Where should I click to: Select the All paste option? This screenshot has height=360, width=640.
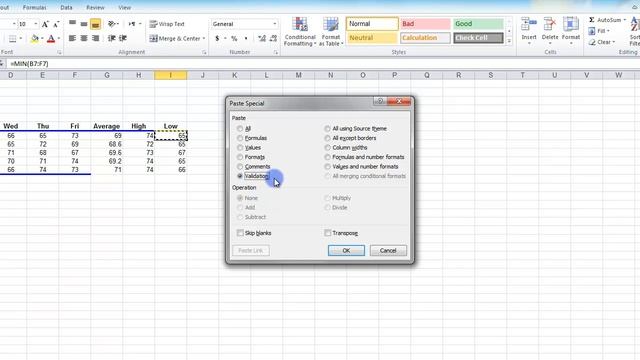click(240, 129)
